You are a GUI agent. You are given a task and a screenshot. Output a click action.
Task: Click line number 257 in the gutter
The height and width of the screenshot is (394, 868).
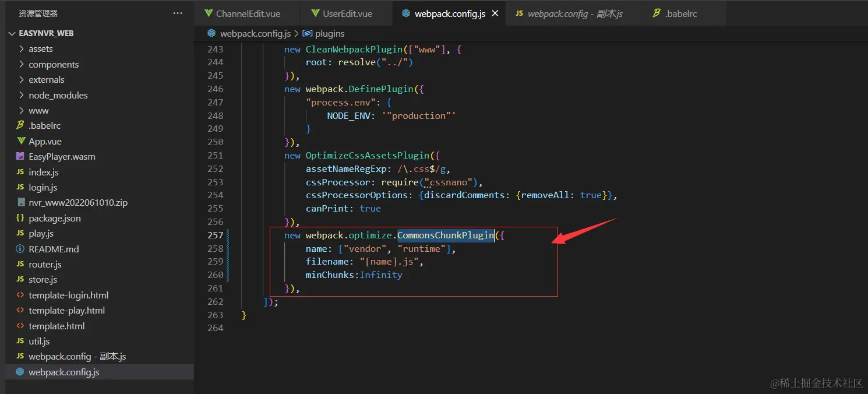[x=216, y=235]
